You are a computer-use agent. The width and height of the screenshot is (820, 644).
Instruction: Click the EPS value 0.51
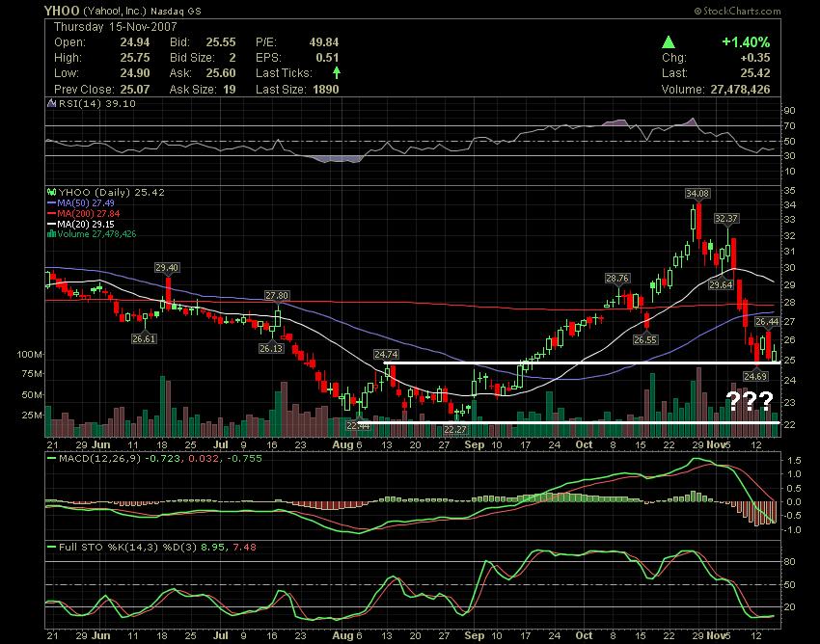point(327,58)
